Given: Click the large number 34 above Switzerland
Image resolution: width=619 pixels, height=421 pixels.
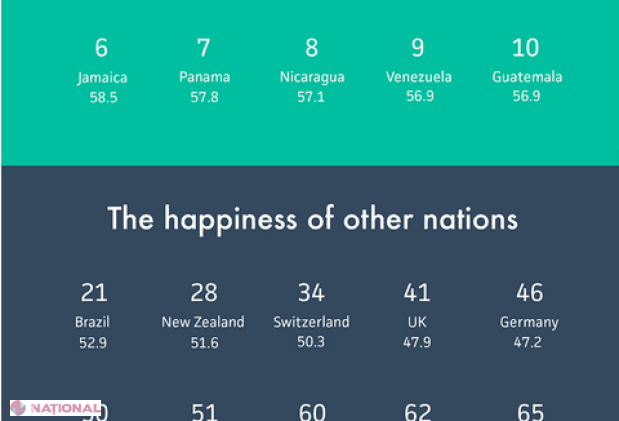Looking at the screenshot, I should pyautogui.click(x=311, y=293).
